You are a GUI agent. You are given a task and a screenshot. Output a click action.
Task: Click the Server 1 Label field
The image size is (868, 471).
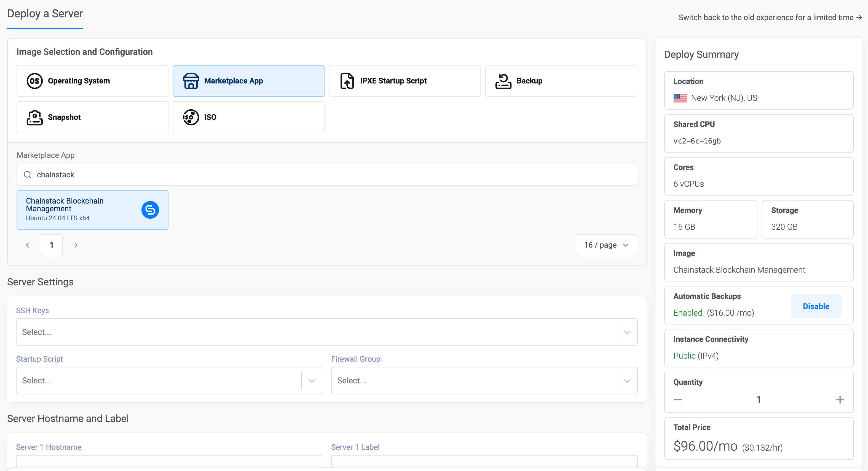(x=484, y=461)
